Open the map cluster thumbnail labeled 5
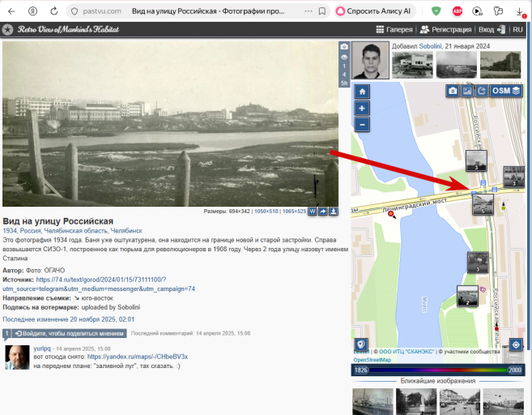This screenshot has height=415, width=532. (x=483, y=204)
